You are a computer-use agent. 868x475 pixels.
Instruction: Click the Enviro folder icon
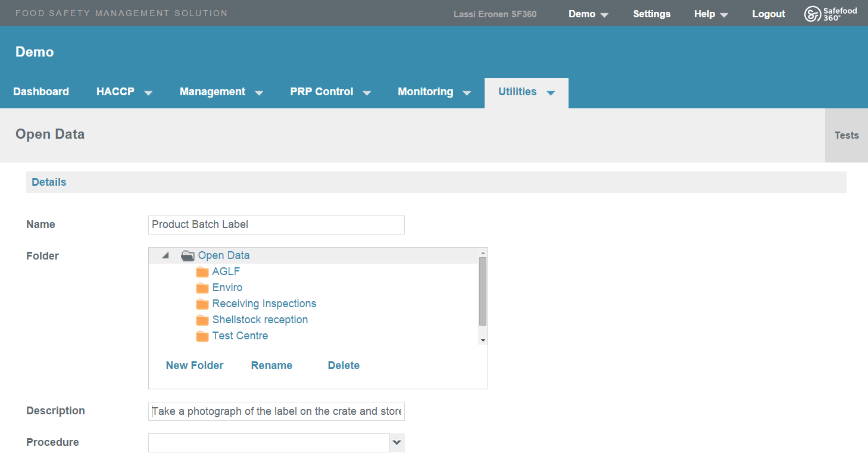click(202, 288)
